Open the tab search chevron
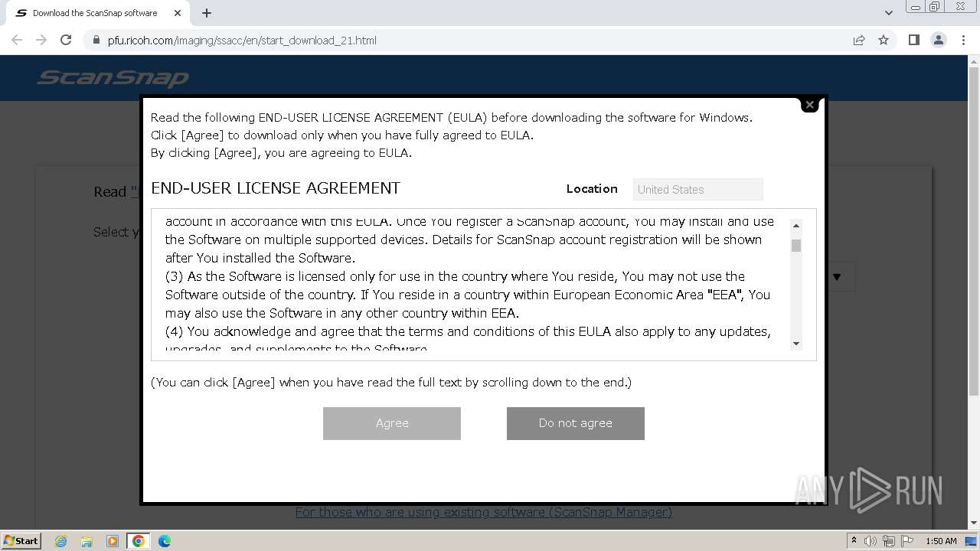The width and height of the screenshot is (980, 551). pyautogui.click(x=888, y=13)
